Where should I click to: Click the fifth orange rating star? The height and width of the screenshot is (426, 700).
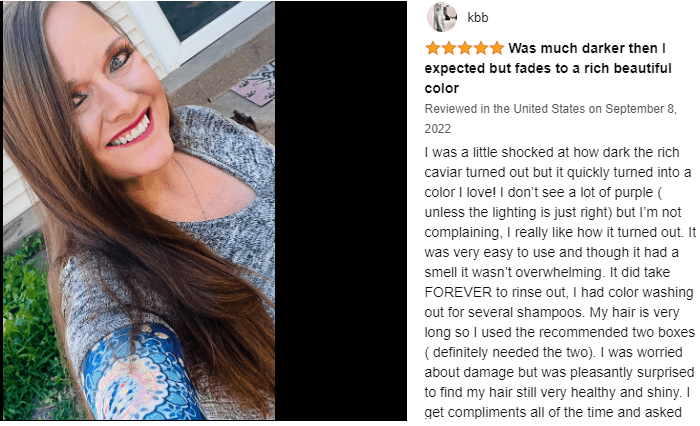click(496, 48)
